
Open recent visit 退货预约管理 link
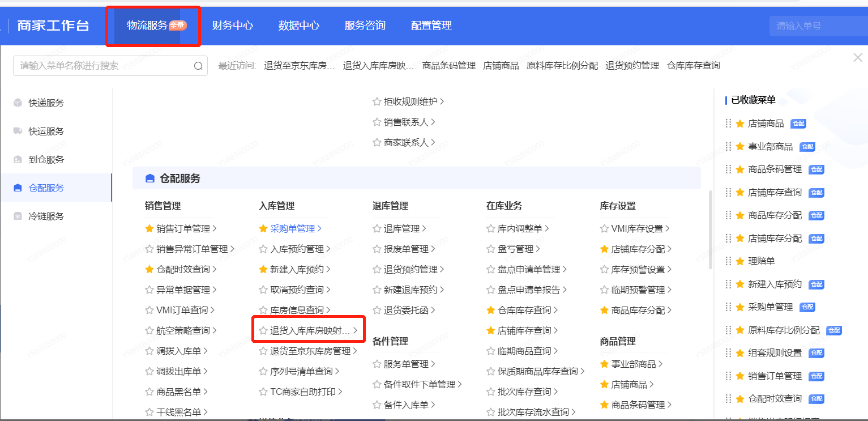pyautogui.click(x=632, y=66)
